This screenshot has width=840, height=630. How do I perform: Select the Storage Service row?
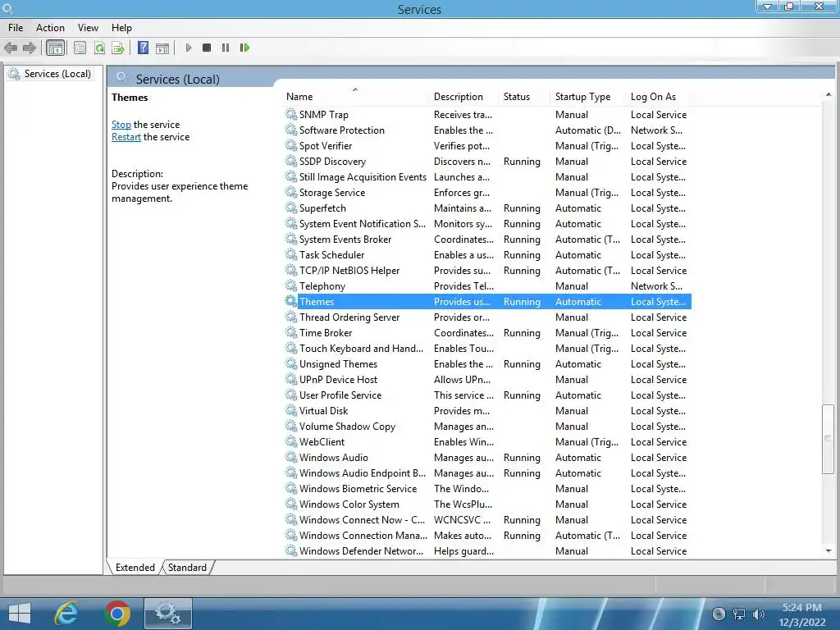(487, 192)
